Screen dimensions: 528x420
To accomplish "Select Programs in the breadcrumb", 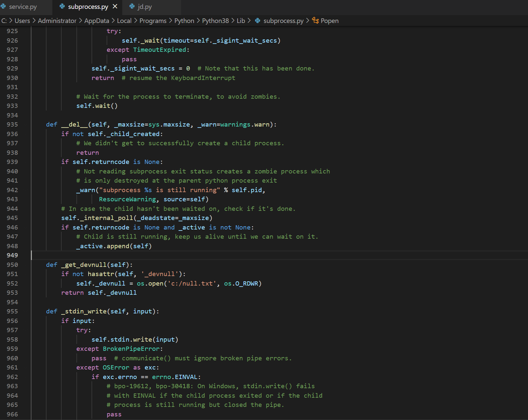I will click(x=153, y=21).
